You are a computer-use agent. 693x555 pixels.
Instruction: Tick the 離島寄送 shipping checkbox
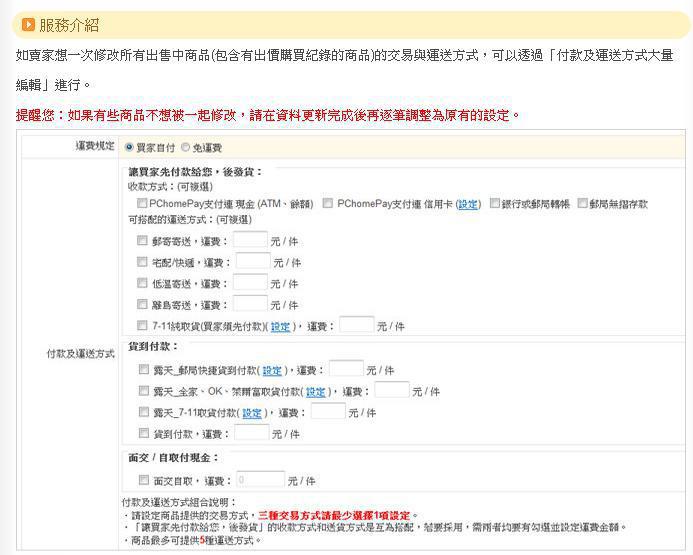(142, 304)
